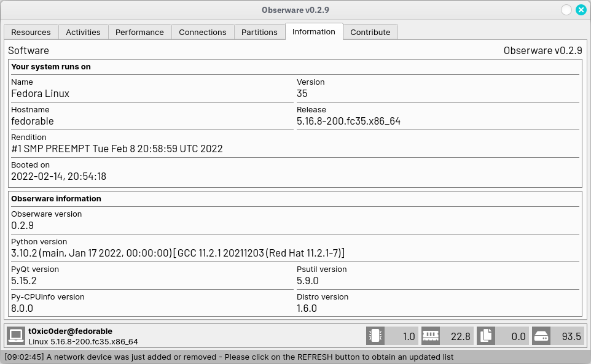Click the Py-CPUinfo version value 8.0.0
This screenshot has width=591, height=364.
click(x=22, y=308)
